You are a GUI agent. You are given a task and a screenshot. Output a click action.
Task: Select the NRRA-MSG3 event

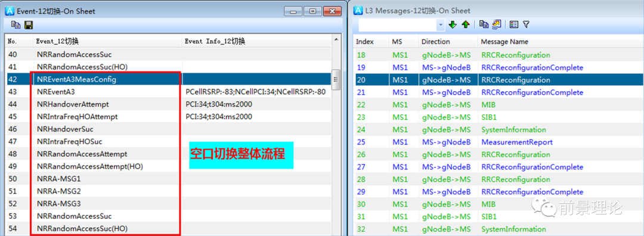(x=168, y=204)
